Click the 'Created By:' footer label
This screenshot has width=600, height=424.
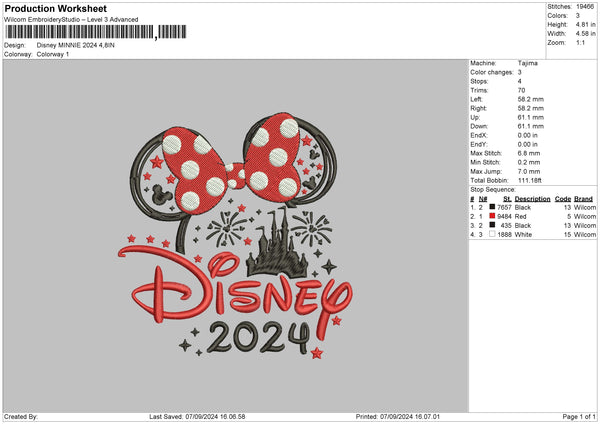(21, 417)
